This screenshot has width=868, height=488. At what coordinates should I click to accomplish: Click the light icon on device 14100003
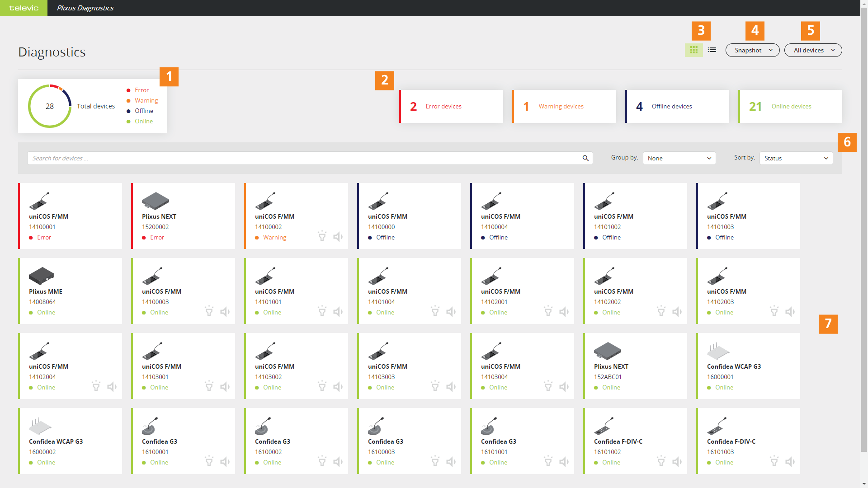209,312
